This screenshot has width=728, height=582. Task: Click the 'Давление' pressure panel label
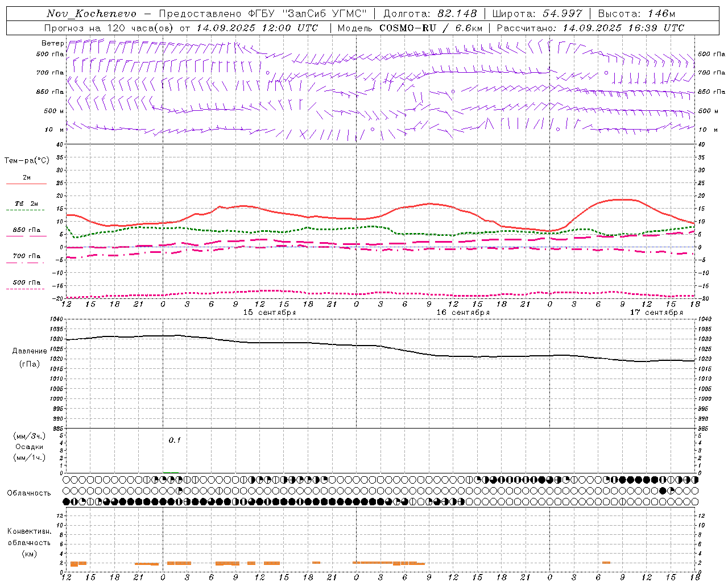coord(30,351)
